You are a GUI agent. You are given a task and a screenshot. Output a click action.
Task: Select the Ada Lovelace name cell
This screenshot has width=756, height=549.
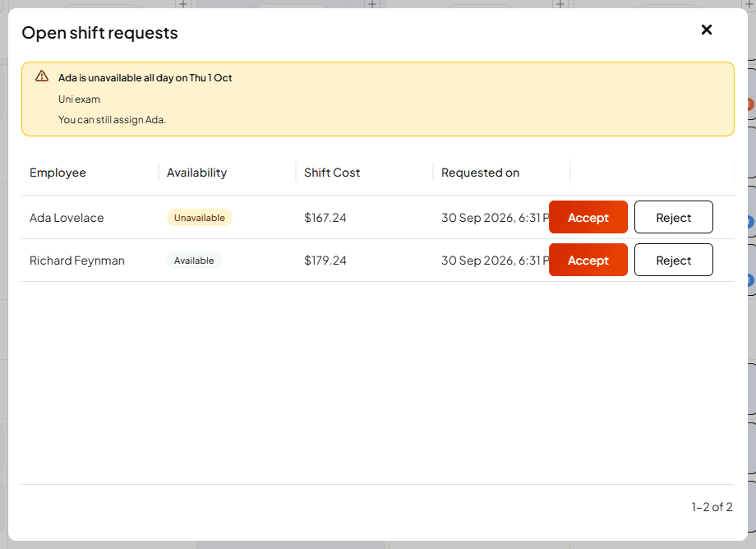tap(67, 218)
